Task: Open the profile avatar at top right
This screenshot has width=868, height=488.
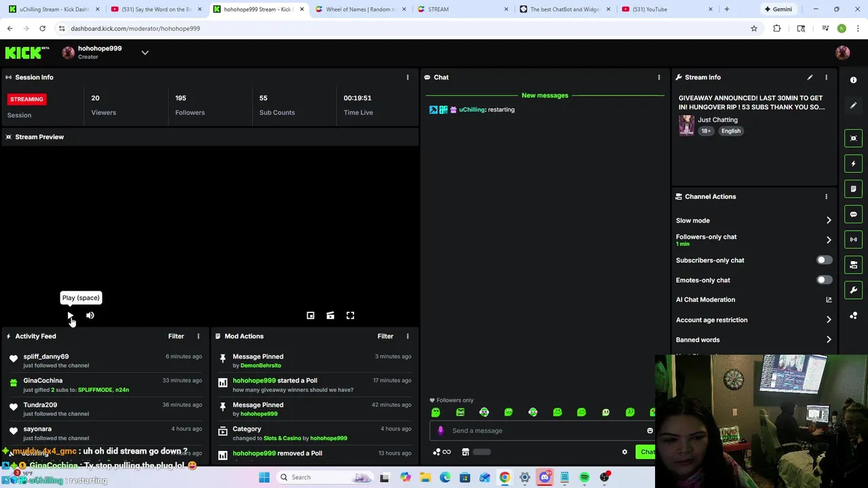Action: (x=843, y=53)
